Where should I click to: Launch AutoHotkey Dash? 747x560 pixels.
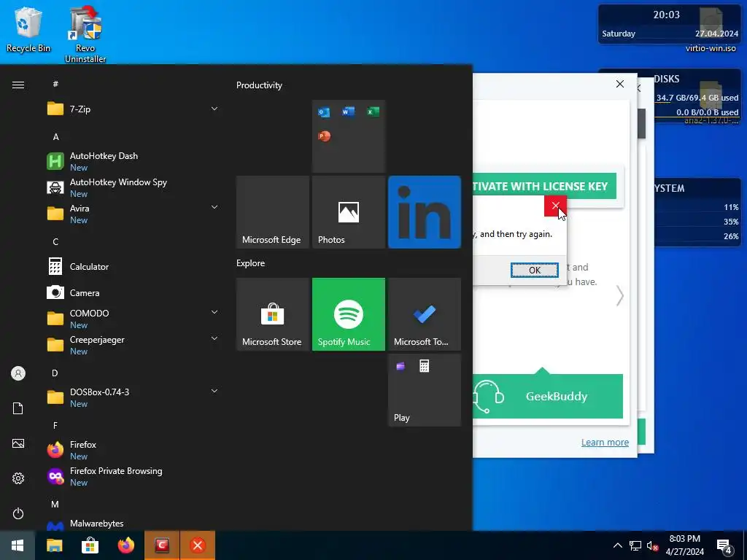pyautogui.click(x=133, y=161)
